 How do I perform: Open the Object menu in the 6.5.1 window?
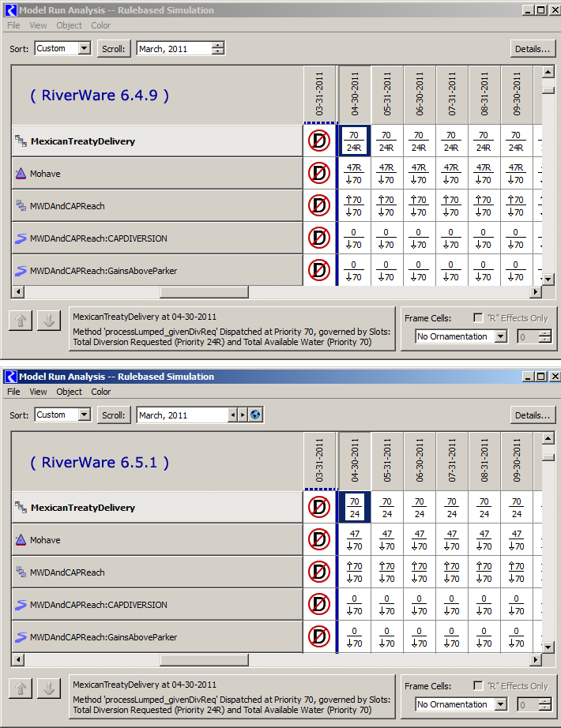69,392
